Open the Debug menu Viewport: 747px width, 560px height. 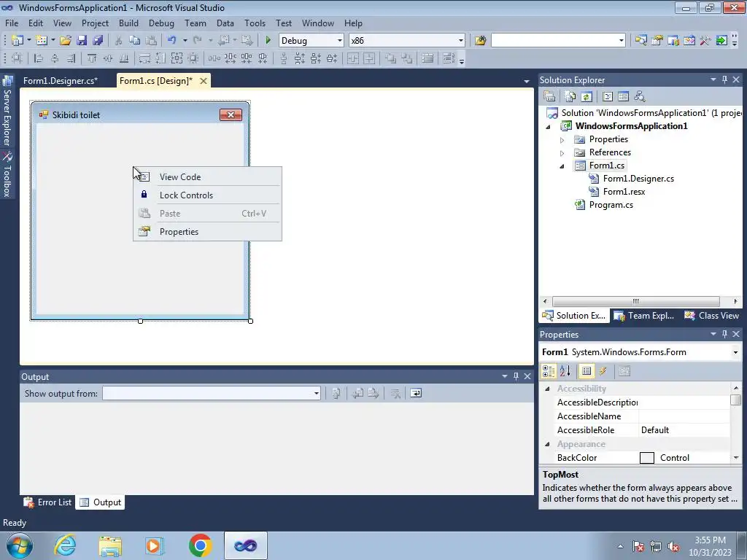[x=161, y=23]
